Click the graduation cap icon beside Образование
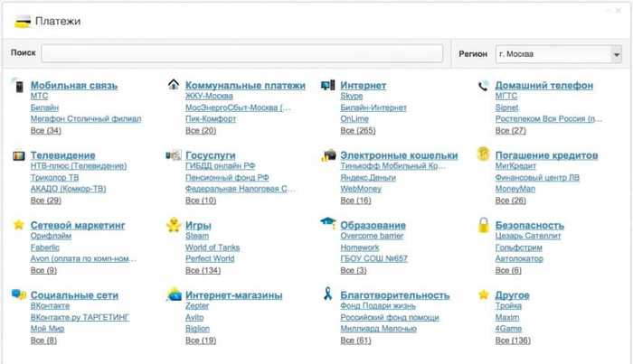633x364 pixels. tap(328, 222)
